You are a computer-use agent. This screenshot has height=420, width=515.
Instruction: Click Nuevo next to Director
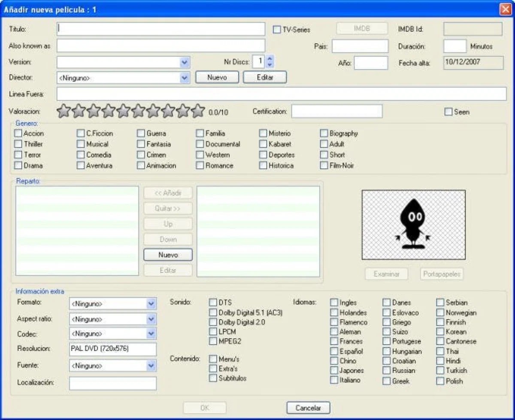point(217,77)
